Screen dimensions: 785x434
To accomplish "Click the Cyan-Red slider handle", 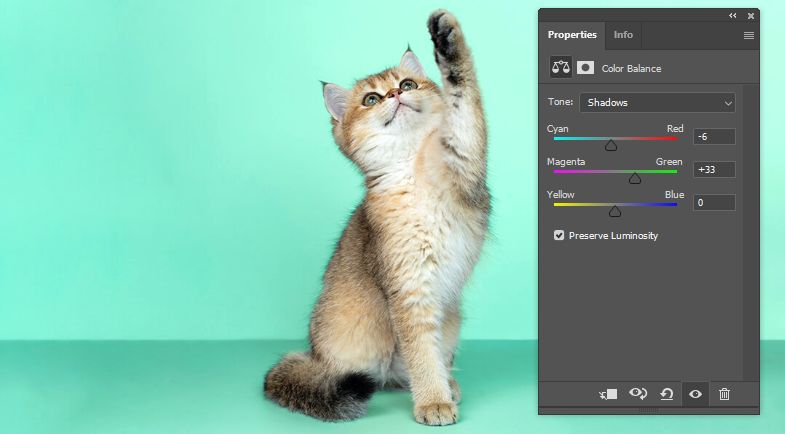I will (x=611, y=145).
